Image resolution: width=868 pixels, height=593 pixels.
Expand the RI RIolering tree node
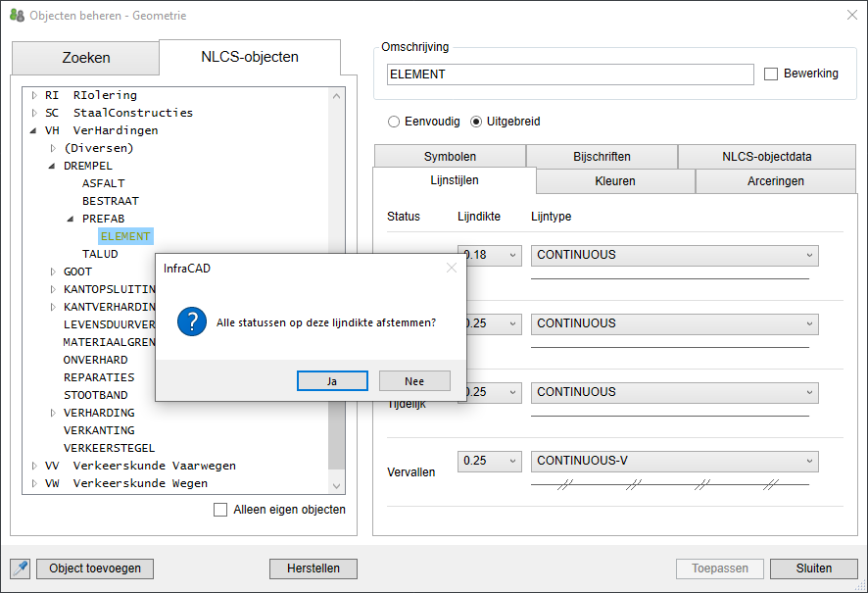click(34, 95)
